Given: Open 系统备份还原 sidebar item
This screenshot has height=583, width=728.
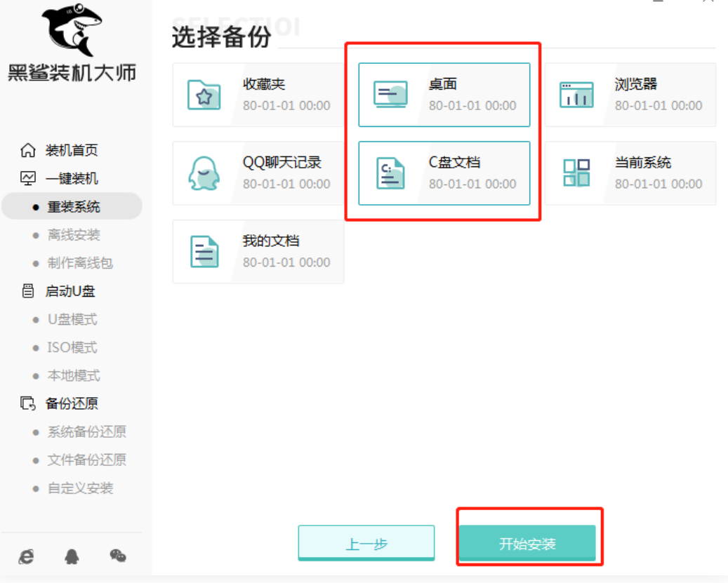Looking at the screenshot, I should [86, 431].
